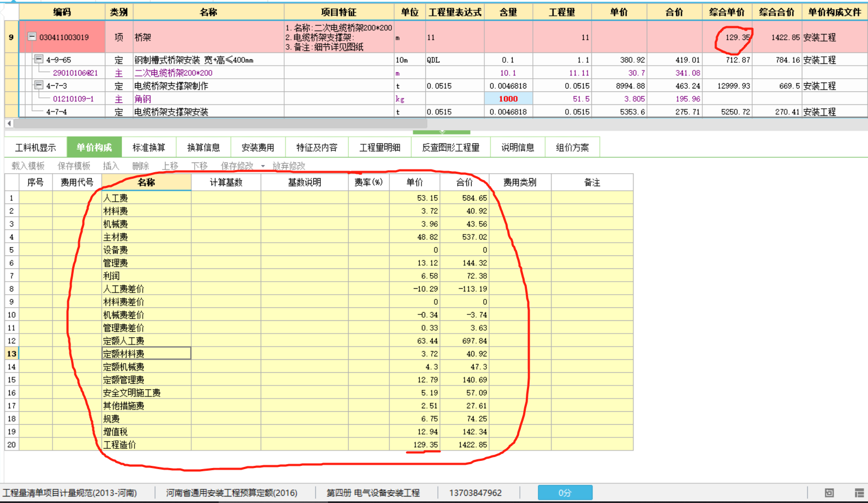
Task: Click the 角钢 material name
Action: 143,99
